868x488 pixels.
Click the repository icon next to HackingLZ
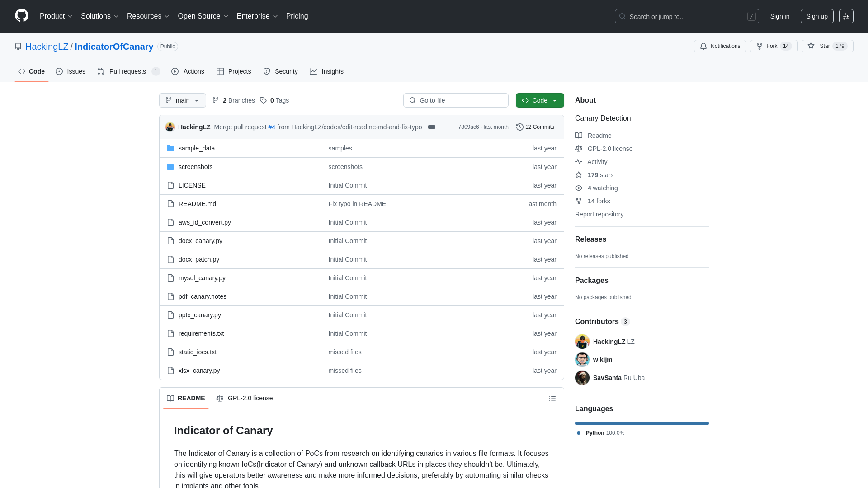click(x=18, y=47)
